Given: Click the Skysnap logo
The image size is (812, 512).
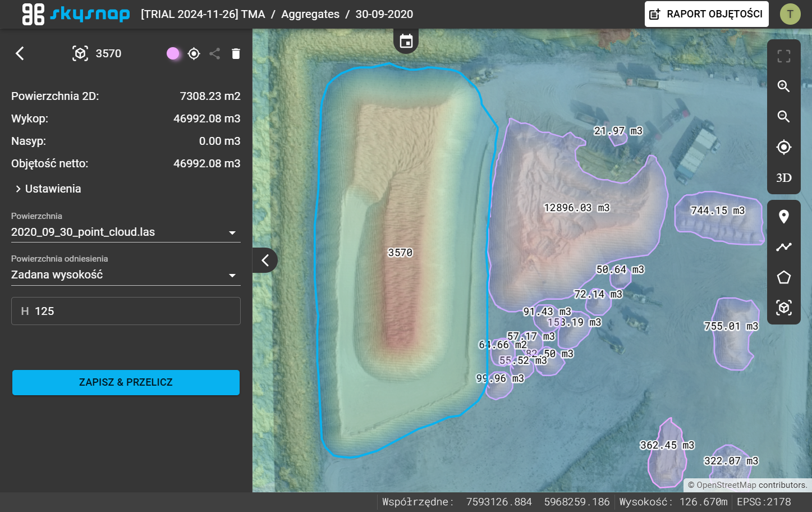Looking at the screenshot, I should 76,14.
